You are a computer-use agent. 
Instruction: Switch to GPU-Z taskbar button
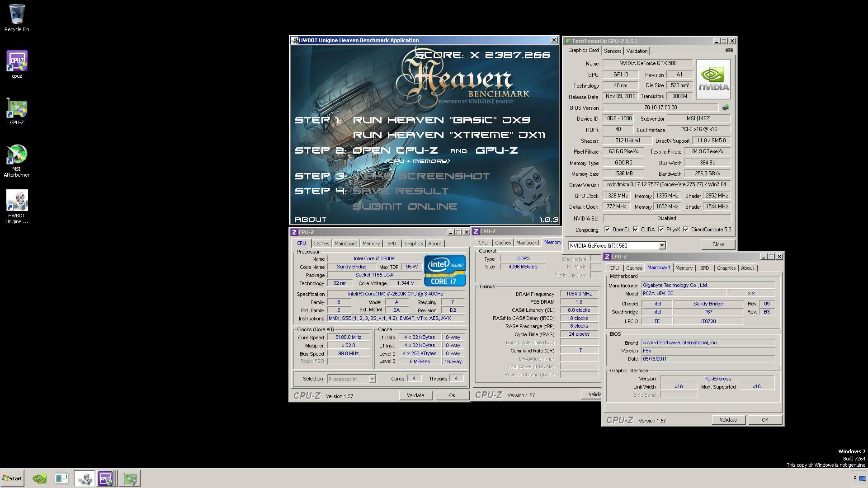[130, 478]
